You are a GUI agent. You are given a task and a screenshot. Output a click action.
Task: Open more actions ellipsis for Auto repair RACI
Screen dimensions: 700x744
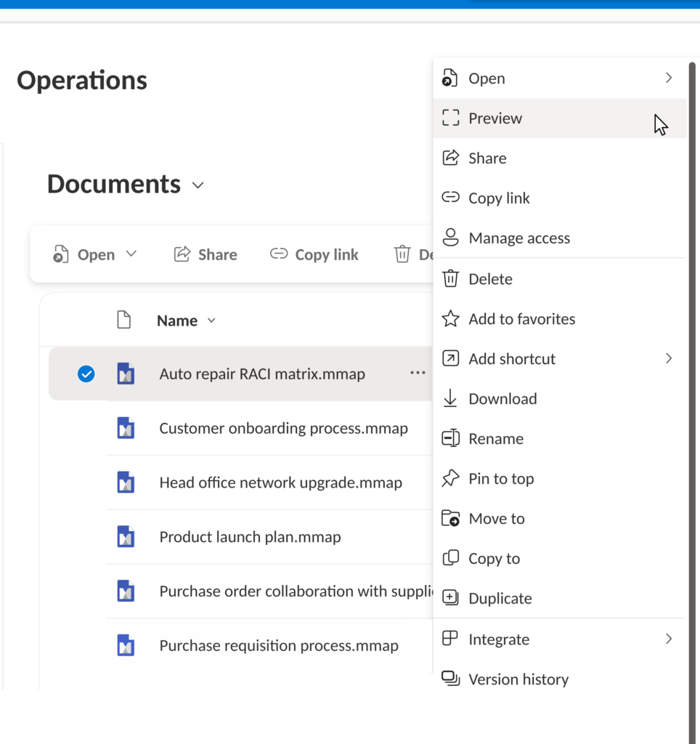[x=418, y=373]
